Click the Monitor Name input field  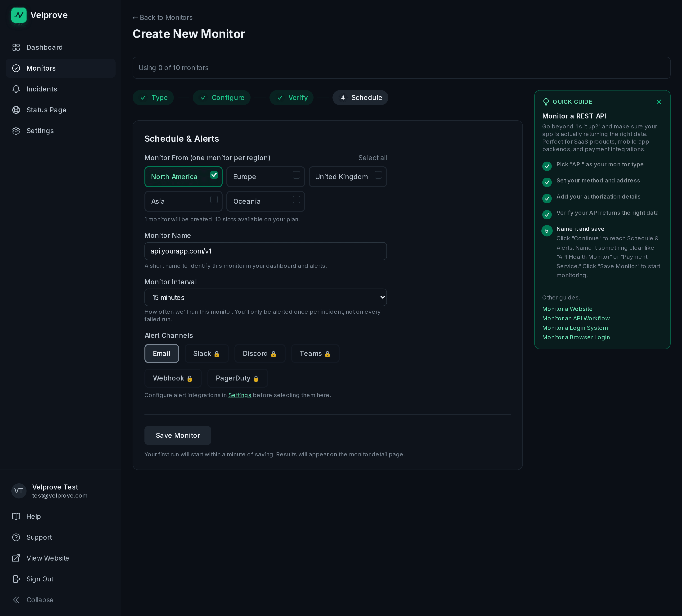tap(265, 251)
